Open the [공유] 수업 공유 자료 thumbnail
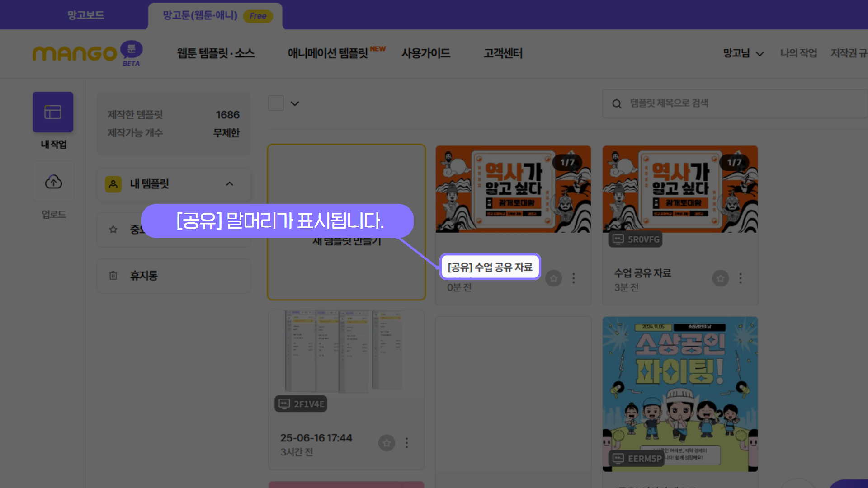This screenshot has height=488, width=868. pos(513,189)
